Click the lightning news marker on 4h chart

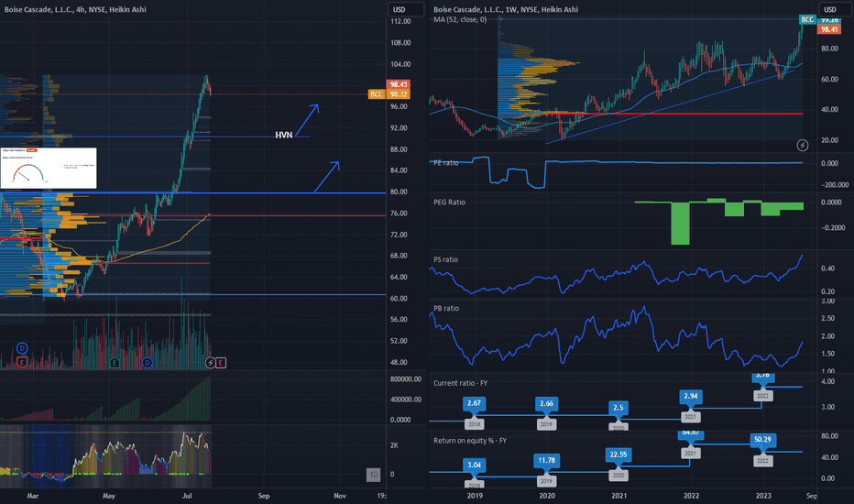point(210,362)
